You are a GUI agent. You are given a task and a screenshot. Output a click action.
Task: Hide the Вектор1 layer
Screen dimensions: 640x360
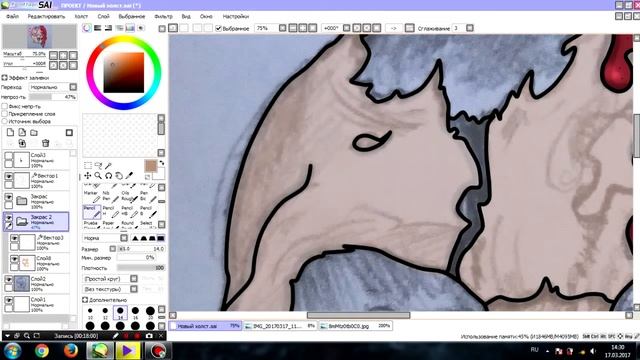(x=9, y=176)
